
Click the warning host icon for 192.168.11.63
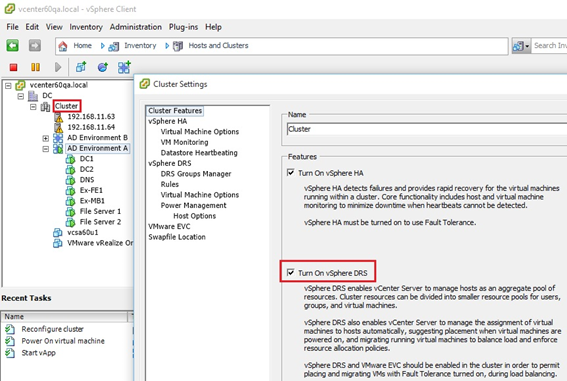(x=58, y=117)
